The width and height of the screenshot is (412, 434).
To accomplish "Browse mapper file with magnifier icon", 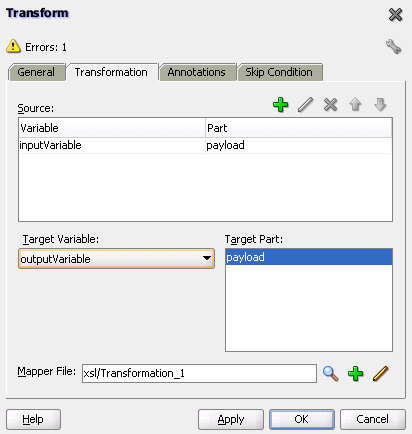I will click(x=331, y=373).
